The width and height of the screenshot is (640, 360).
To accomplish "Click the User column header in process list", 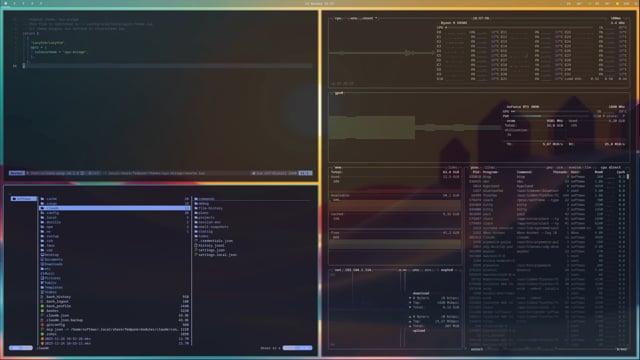I will (x=575, y=172).
